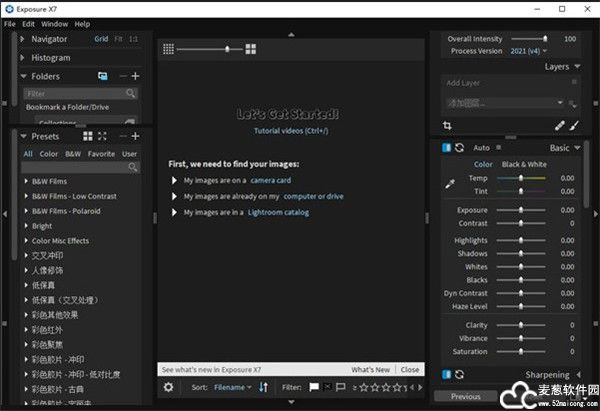
Task: Click small thumbnails grid icon
Action: click(168, 49)
